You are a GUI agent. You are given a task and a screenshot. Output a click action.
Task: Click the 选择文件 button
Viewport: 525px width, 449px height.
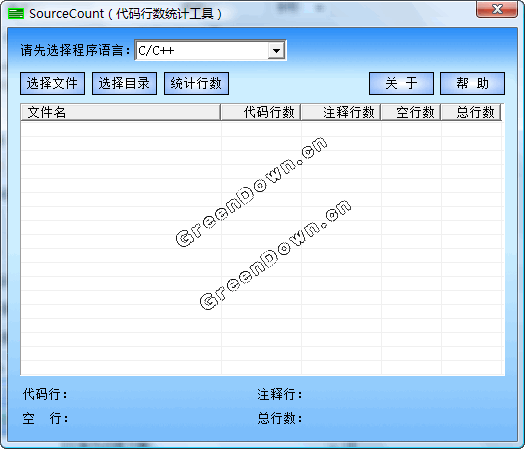[52, 83]
